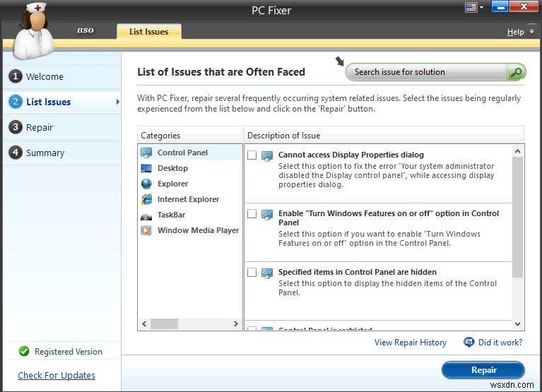Click Registered Version label
The image size is (542, 392).
pos(69,352)
